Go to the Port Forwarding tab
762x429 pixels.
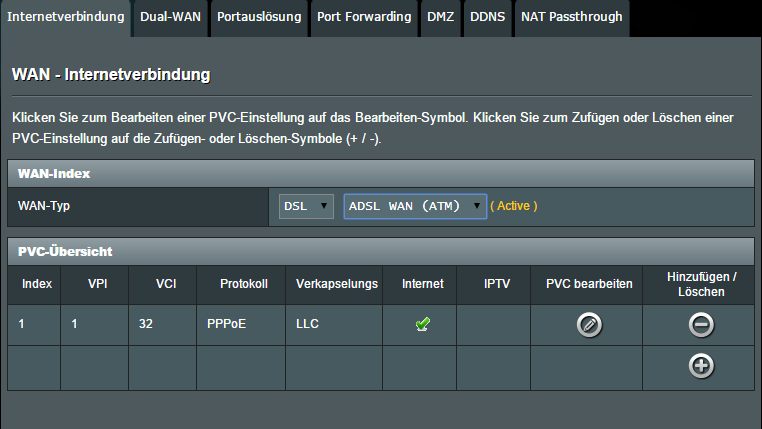364,18
